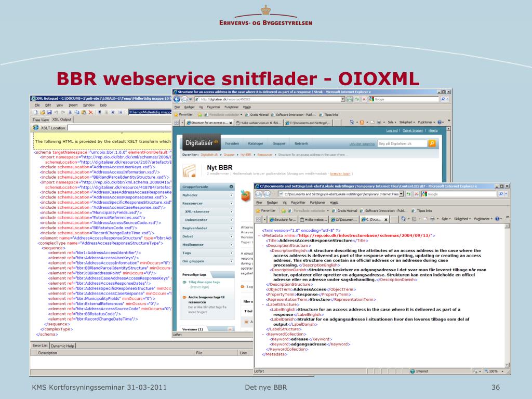Collapse the Versioner (1) panel

(x=230, y=329)
